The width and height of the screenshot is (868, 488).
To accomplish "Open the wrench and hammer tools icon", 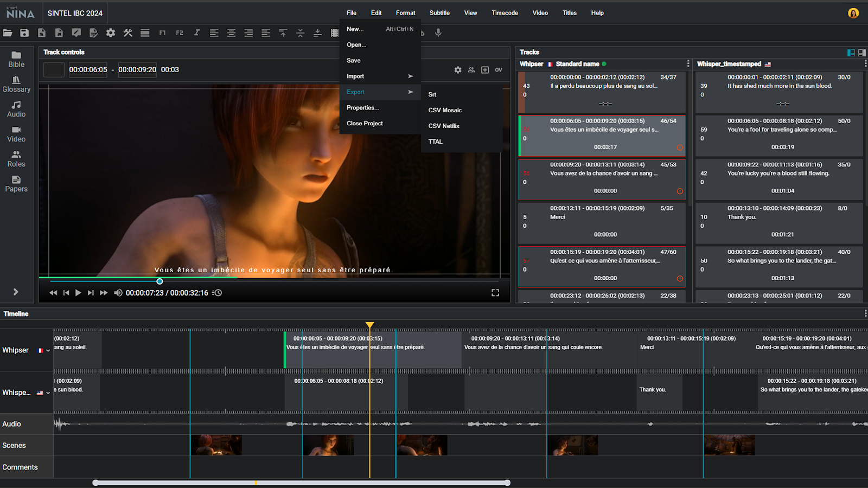I will coord(128,33).
